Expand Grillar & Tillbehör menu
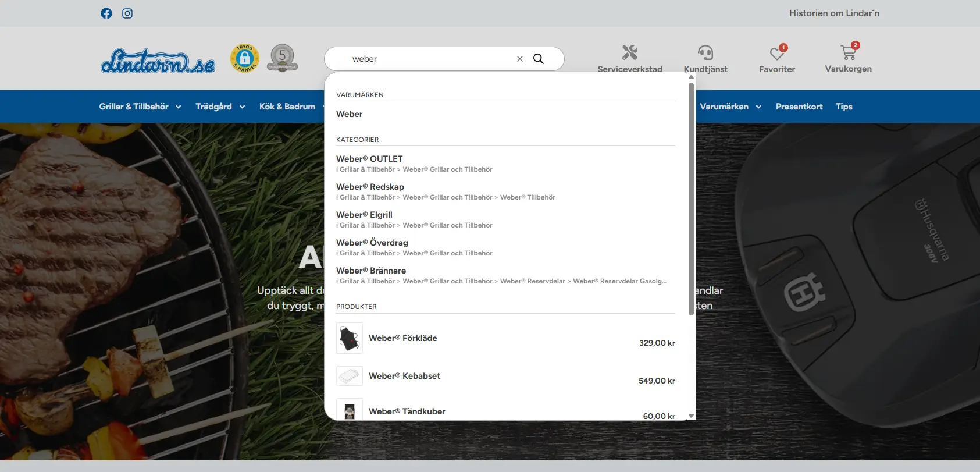 coord(140,107)
